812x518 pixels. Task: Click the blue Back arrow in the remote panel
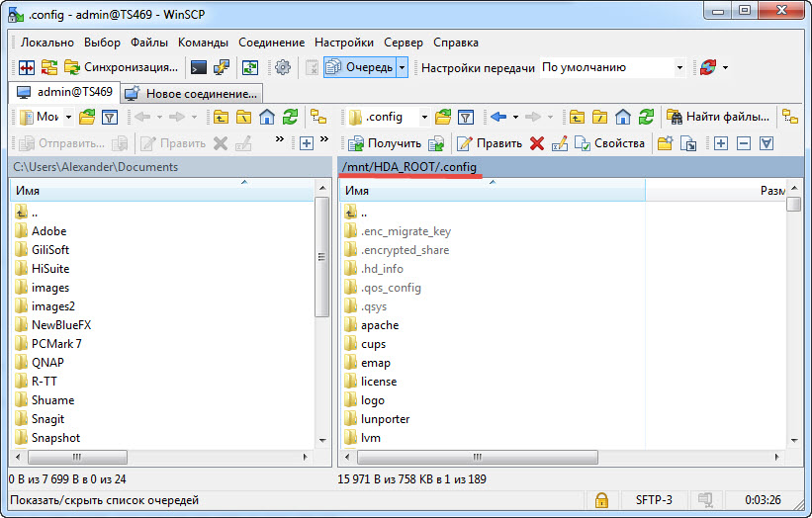(498, 117)
